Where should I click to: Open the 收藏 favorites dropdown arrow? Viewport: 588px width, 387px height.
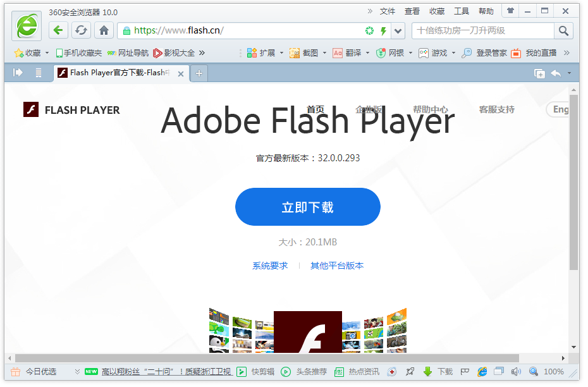pos(46,53)
